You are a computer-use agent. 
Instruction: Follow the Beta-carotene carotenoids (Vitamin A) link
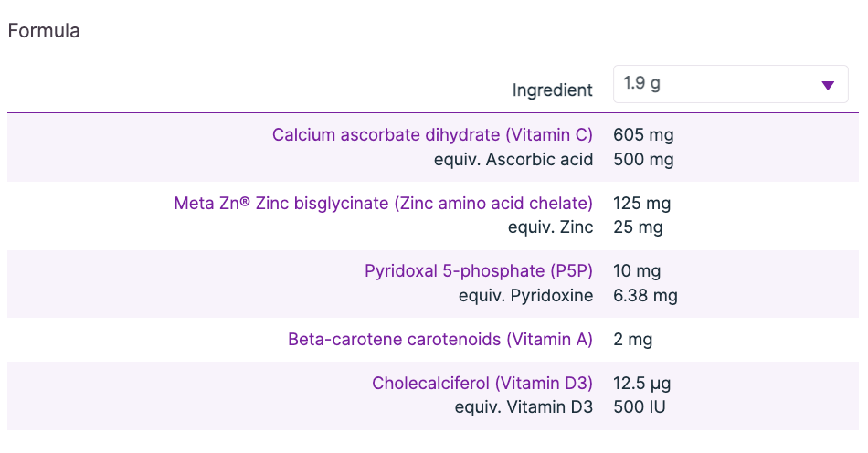pos(440,340)
